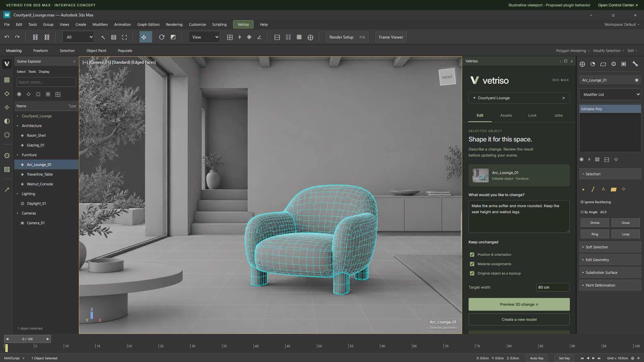This screenshot has height=362, width=644.
Task: Click the FRONT view cube
Action: point(447,77)
